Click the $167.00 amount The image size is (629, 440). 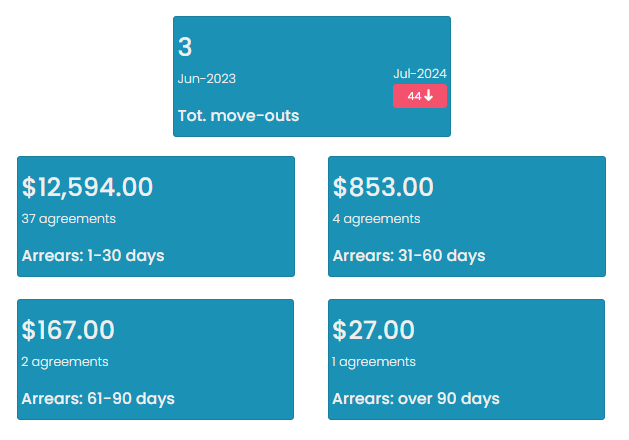68,330
